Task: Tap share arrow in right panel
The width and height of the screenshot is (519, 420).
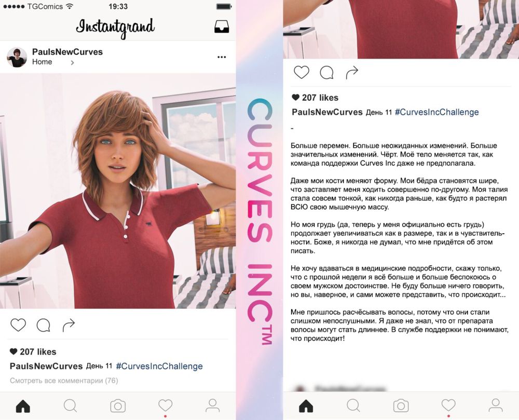Action: pyautogui.click(x=352, y=73)
